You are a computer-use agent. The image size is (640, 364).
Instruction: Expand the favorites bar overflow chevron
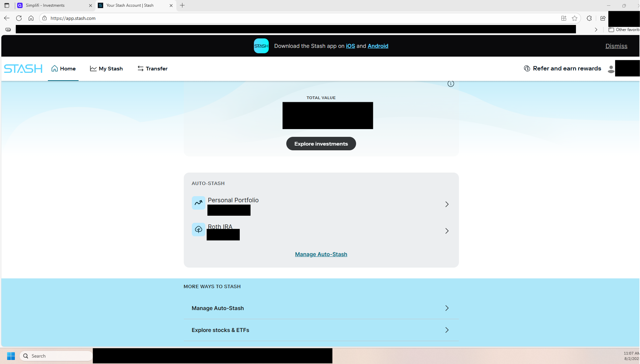(x=596, y=30)
